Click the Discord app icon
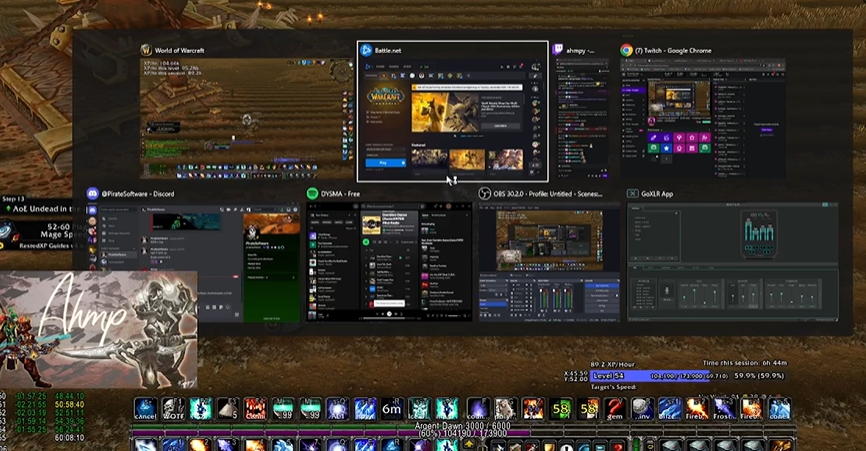 [92, 194]
